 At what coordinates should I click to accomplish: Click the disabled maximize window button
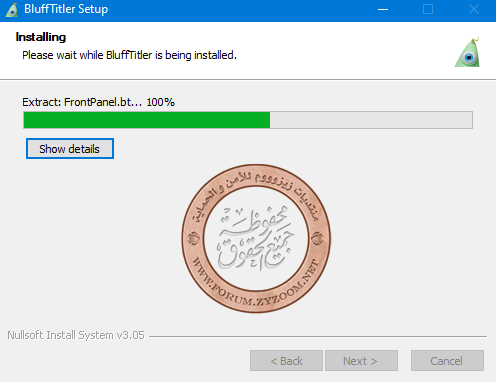[428, 9]
